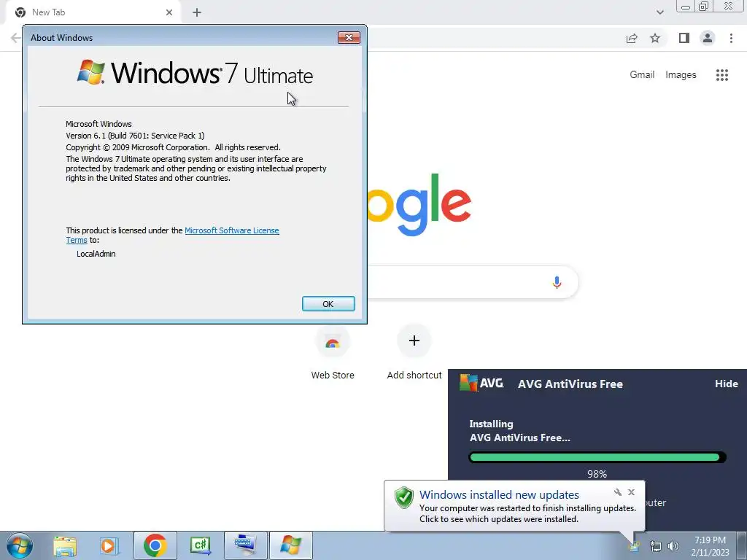Screen dimensions: 747x560
Task: Open the keyboard monitor taskbar icon
Action: click(x=245, y=545)
